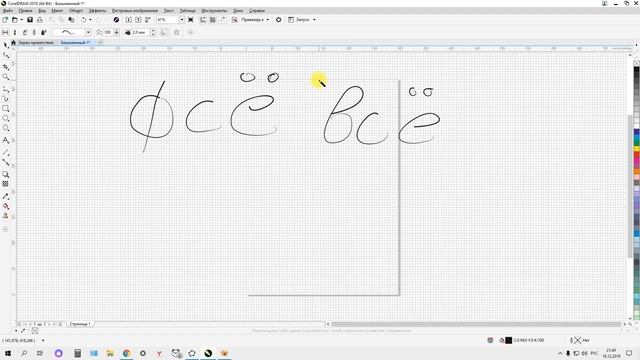Toggle Show Guidelines button

223,20
